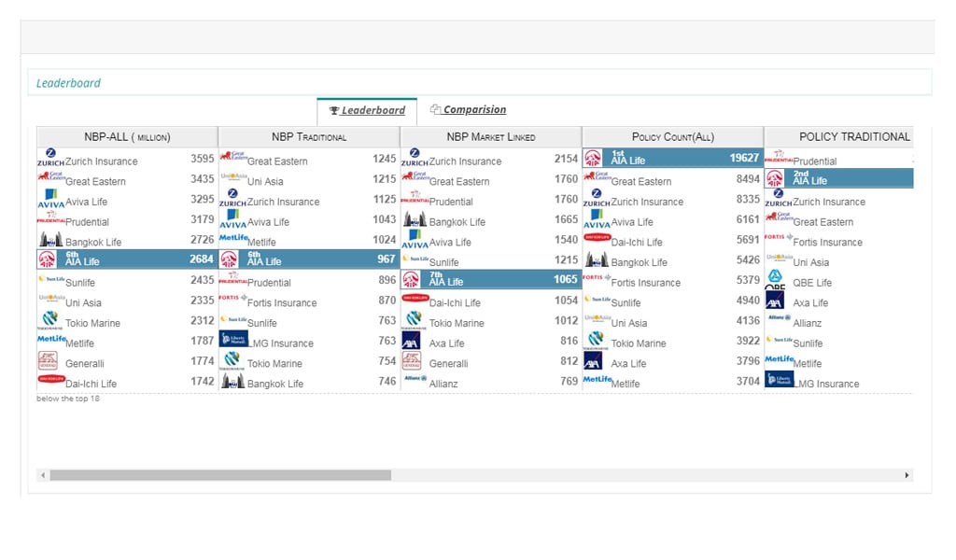Click Zurich Insurance 2154 in NBP Market Linked
The height and width of the screenshot is (560, 956).
point(491,159)
